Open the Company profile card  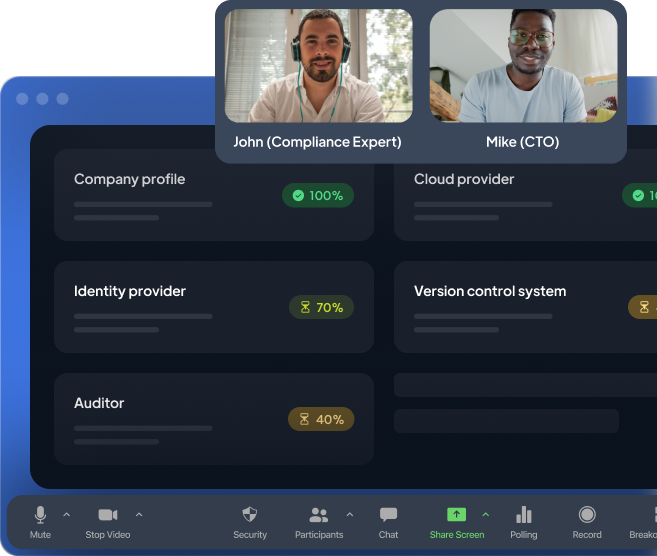tap(214, 195)
